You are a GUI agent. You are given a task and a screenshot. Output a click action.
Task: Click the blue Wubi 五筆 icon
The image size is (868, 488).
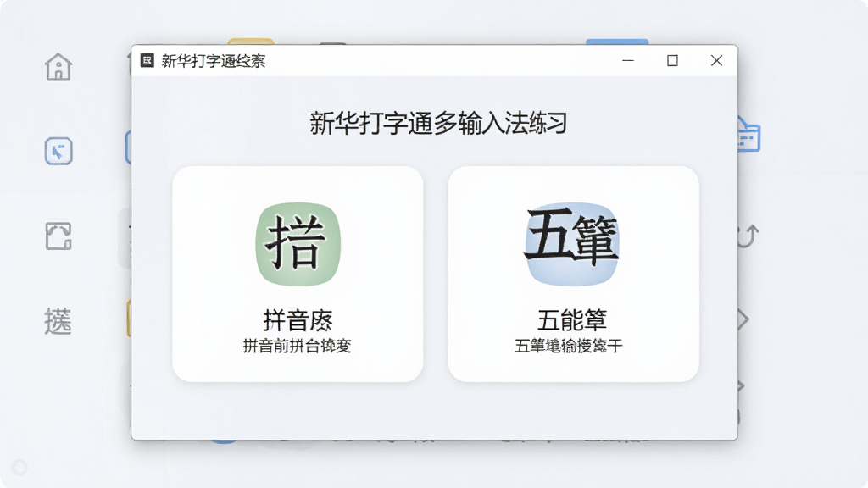(572, 244)
